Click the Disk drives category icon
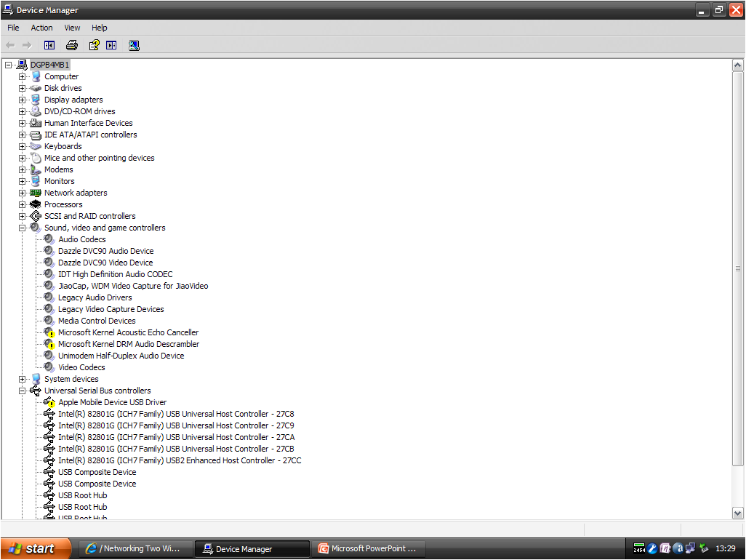746x560 pixels. point(36,88)
